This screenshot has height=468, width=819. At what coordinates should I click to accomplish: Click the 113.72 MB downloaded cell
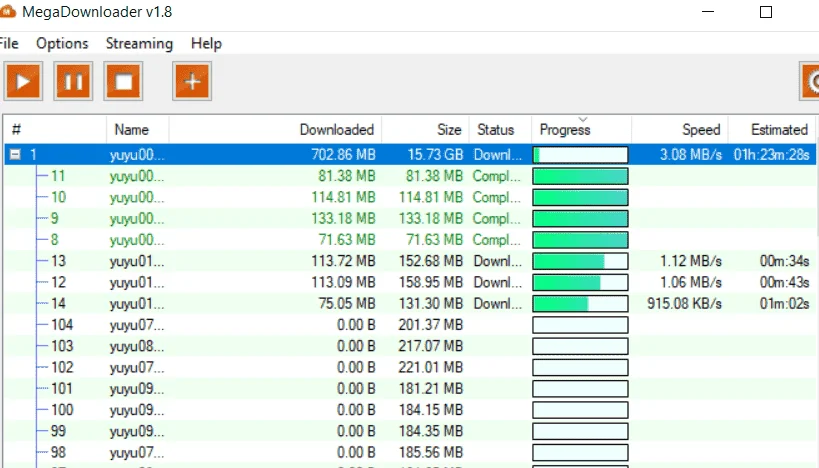343,261
